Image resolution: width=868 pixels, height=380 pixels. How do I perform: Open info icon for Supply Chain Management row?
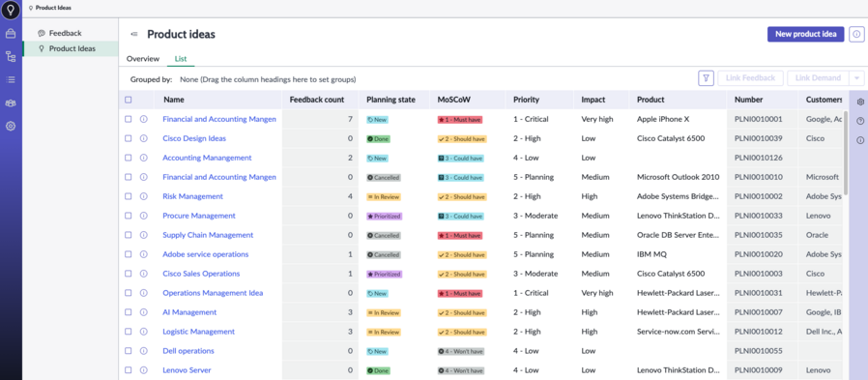point(143,235)
